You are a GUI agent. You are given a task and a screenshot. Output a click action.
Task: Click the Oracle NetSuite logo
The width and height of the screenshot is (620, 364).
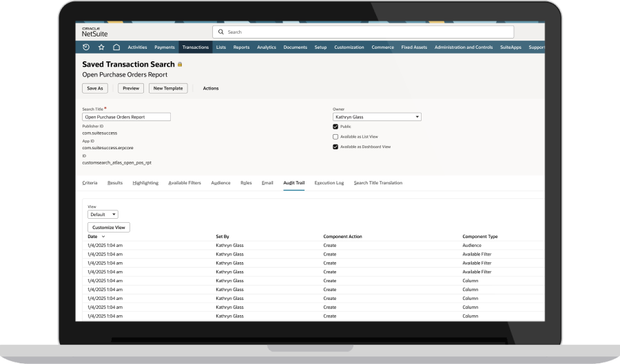click(x=94, y=32)
